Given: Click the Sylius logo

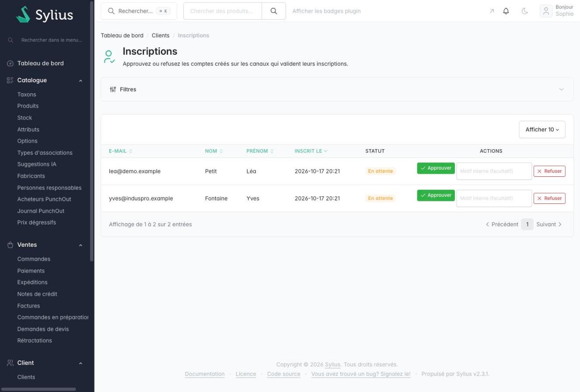Looking at the screenshot, I should [x=45, y=14].
